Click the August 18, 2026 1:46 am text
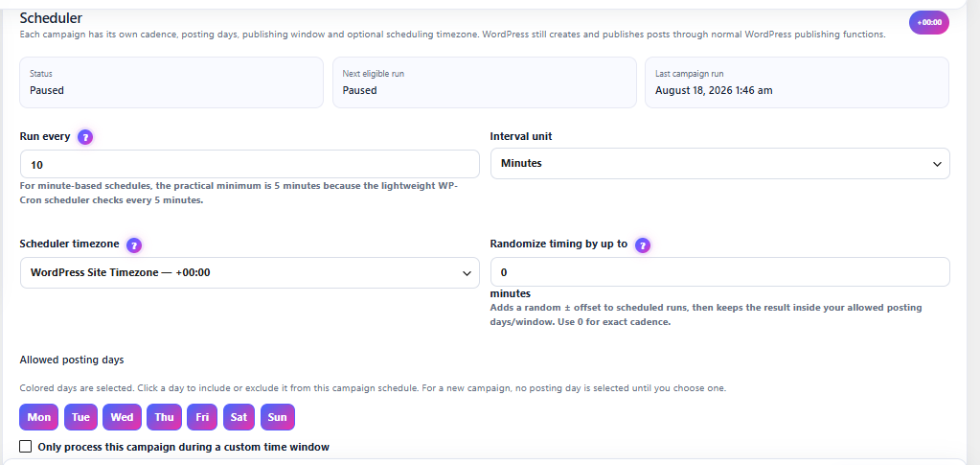Image resolution: width=980 pixels, height=465 pixels. click(714, 90)
